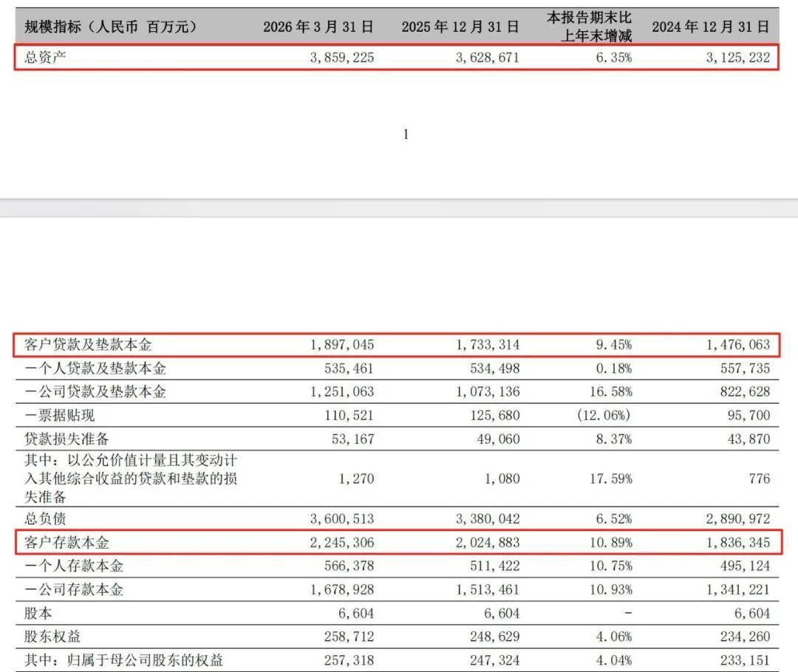
Task: Select total assets value 3,859,225
Action: tap(342, 58)
